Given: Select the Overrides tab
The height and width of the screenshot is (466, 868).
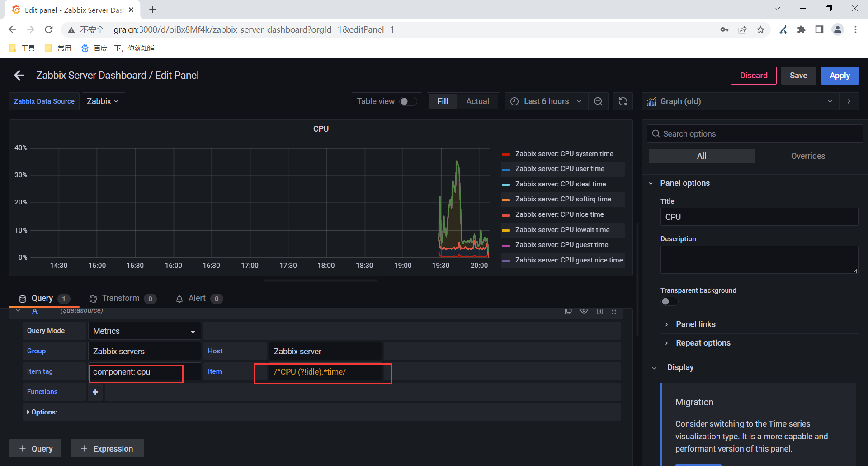Looking at the screenshot, I should coord(808,156).
